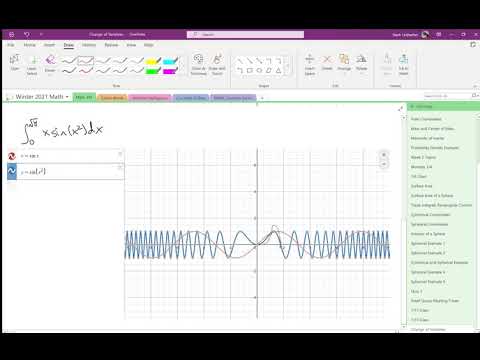Select the red pen in bottom row
Screen dimensions: 480x360
click(86, 70)
